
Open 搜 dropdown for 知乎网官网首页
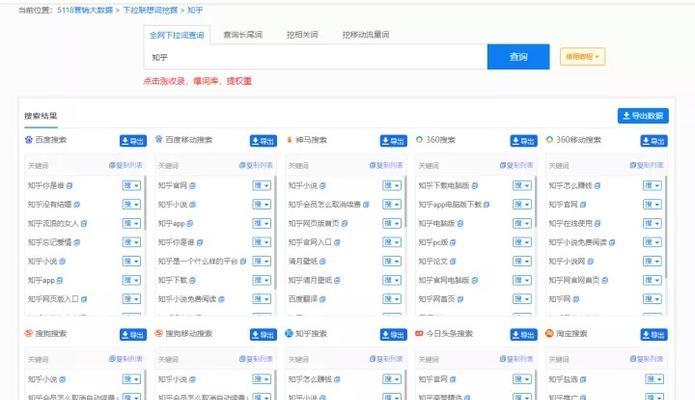652,280
